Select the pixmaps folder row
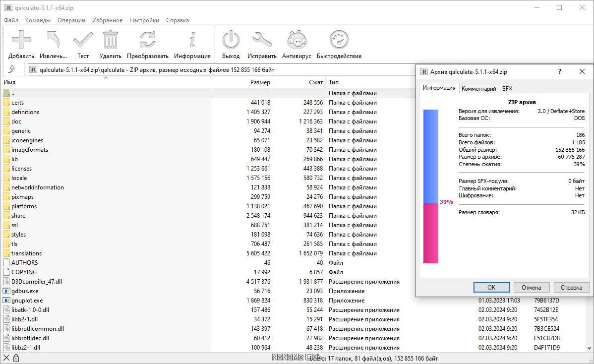 [x=208, y=197]
